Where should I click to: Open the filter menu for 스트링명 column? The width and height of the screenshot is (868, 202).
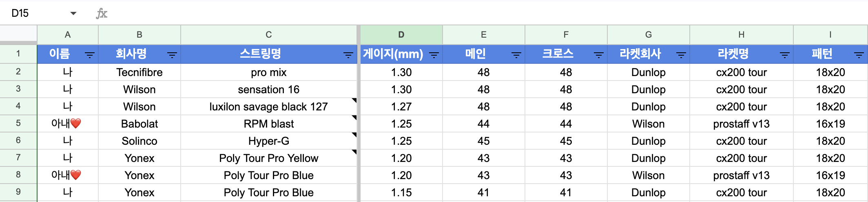click(348, 55)
